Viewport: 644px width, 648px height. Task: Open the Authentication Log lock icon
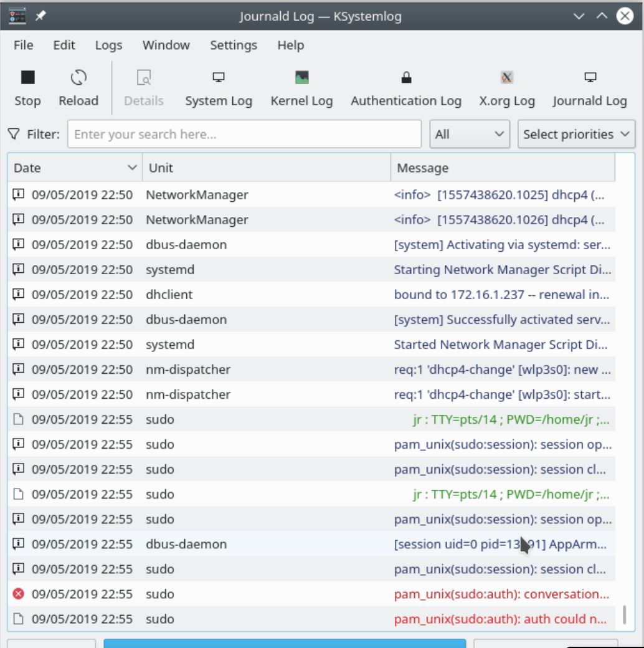(407, 78)
